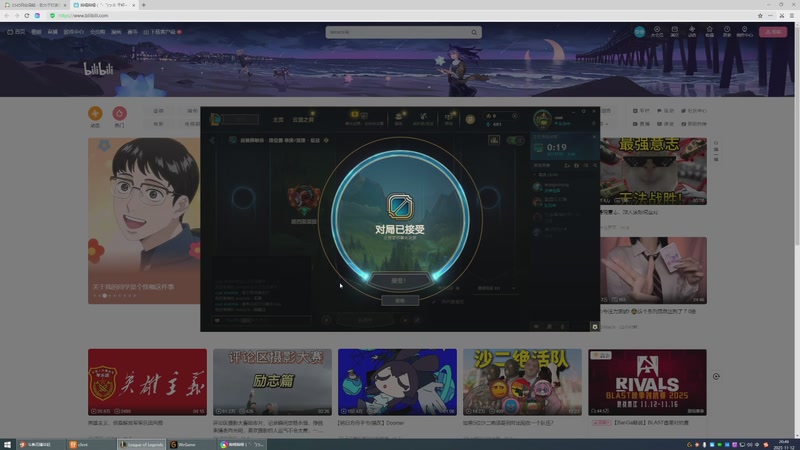Open 会员购 in bilibili top navigation
Image resolution: width=800 pixels, height=450 pixels.
click(x=97, y=32)
